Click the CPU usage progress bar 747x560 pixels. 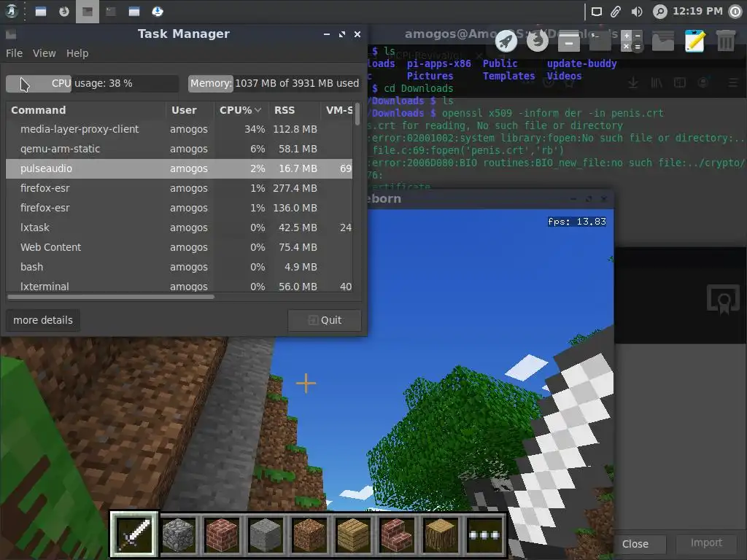[x=93, y=83]
